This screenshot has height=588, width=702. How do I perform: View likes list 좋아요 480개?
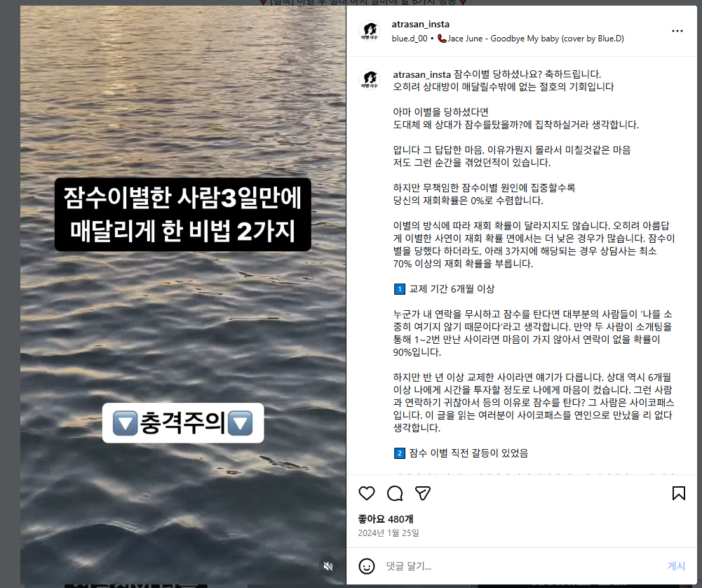point(386,519)
